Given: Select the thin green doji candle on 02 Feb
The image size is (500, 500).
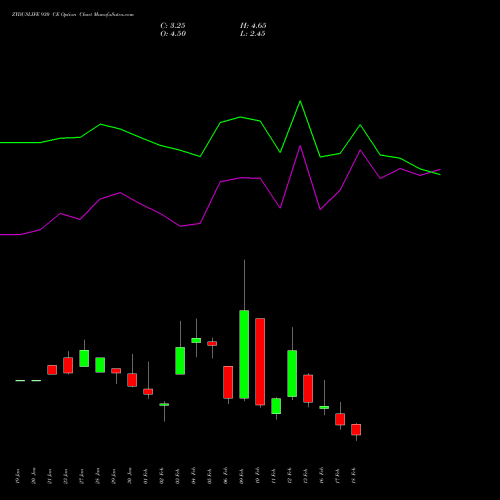Looking at the screenshot, I should tap(164, 405).
